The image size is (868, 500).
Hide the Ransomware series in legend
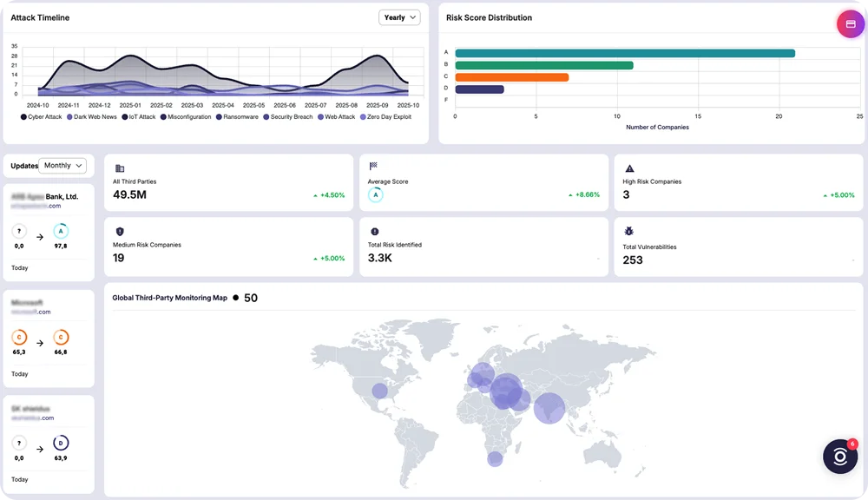coord(238,117)
